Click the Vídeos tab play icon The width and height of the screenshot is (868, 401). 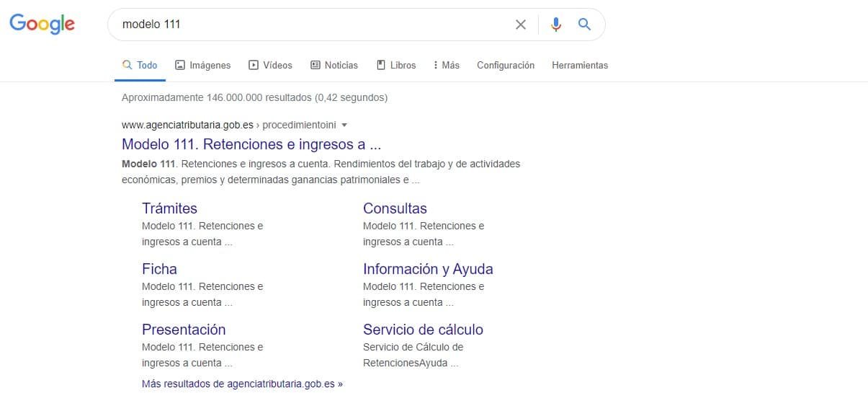[254, 65]
